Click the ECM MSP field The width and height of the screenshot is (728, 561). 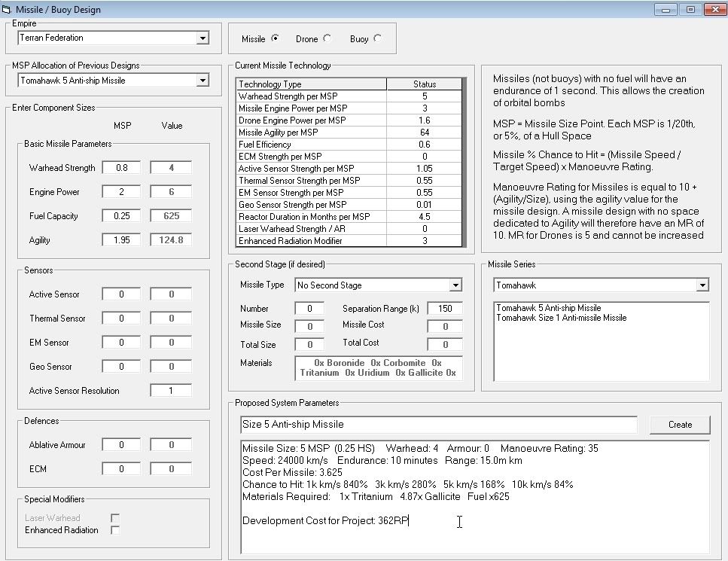click(x=121, y=469)
